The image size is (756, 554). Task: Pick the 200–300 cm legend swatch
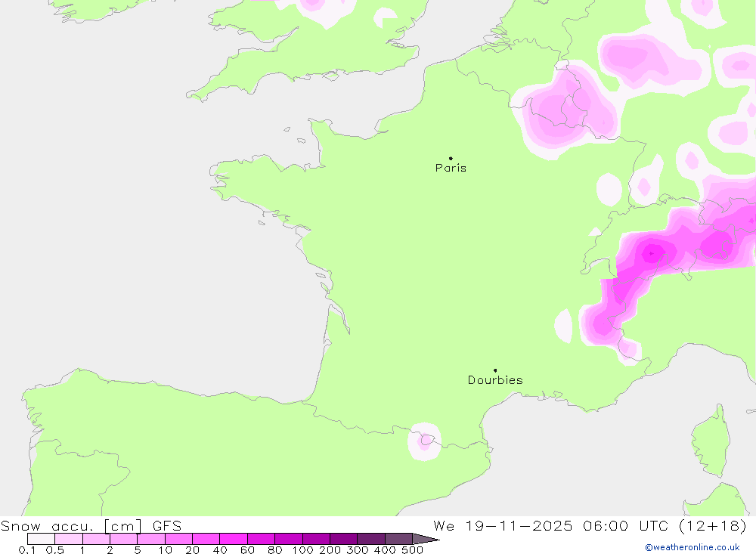[343, 539]
